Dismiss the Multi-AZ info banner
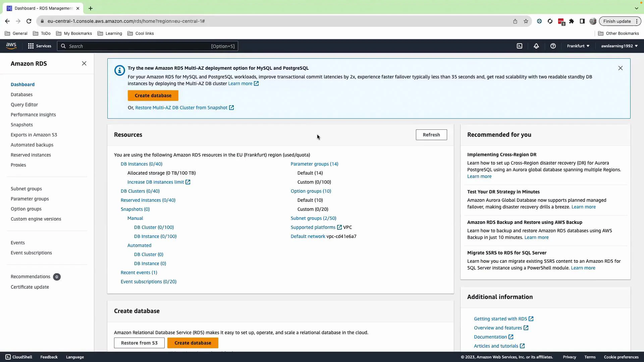644x362 pixels. click(621, 68)
